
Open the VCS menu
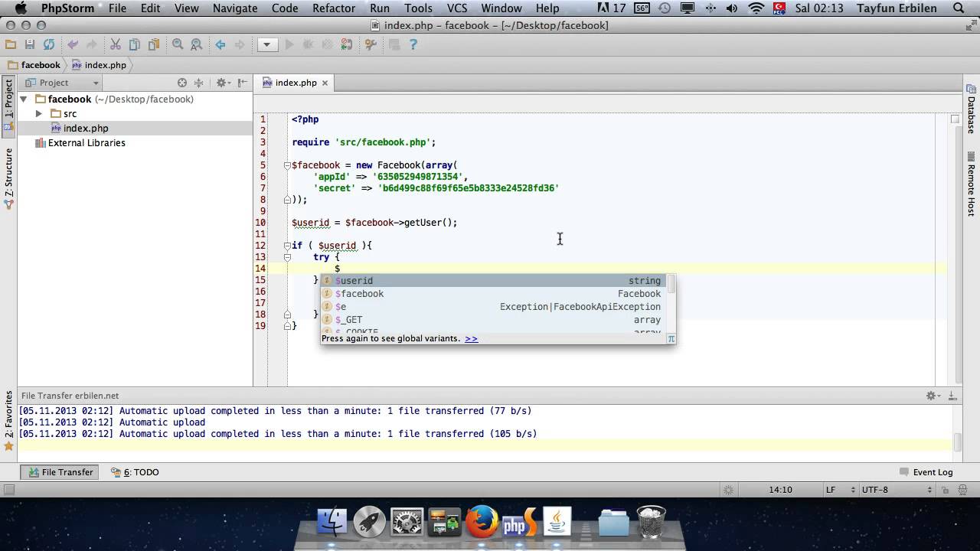tap(457, 8)
